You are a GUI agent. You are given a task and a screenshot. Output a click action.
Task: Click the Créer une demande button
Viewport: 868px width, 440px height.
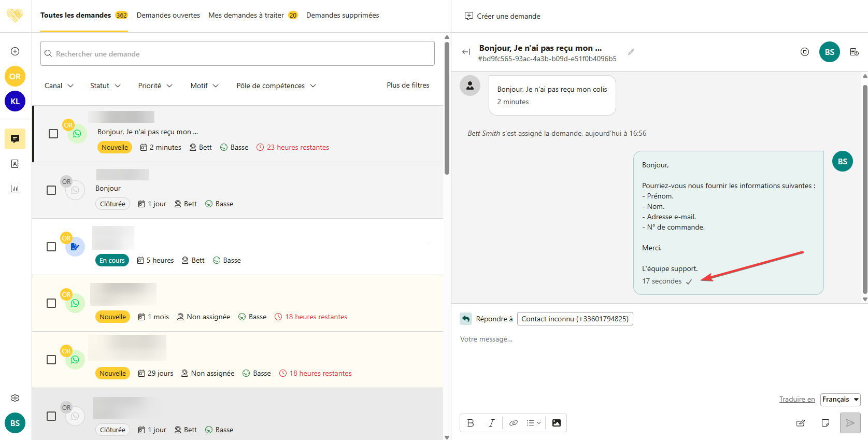(x=502, y=16)
